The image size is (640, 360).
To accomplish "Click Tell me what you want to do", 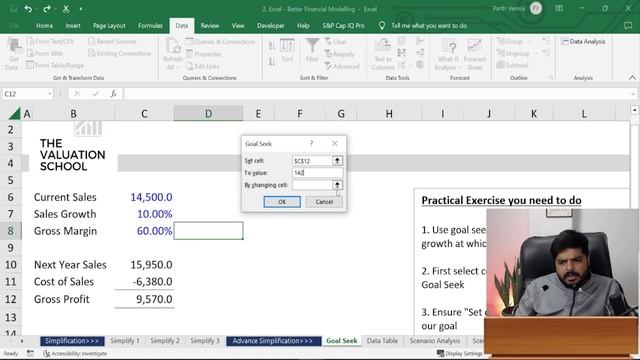I will coord(429,25).
